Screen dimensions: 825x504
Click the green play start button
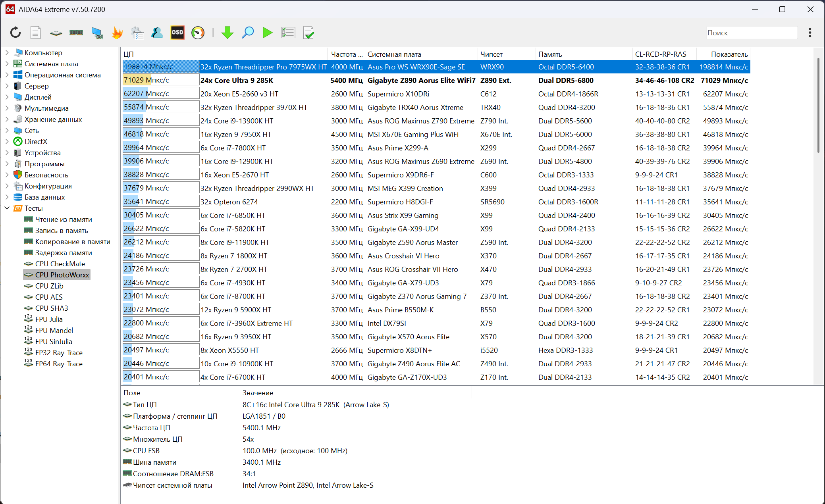(x=268, y=33)
